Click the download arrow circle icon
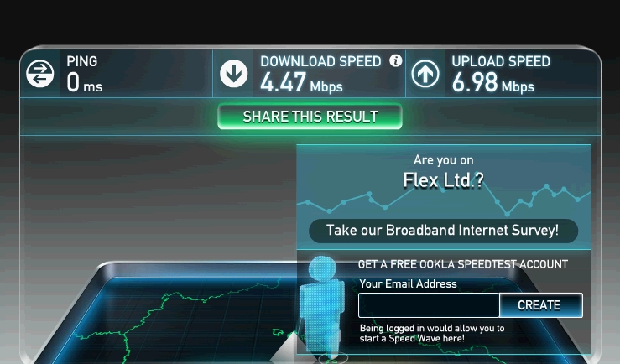620x364 pixels. click(x=234, y=74)
